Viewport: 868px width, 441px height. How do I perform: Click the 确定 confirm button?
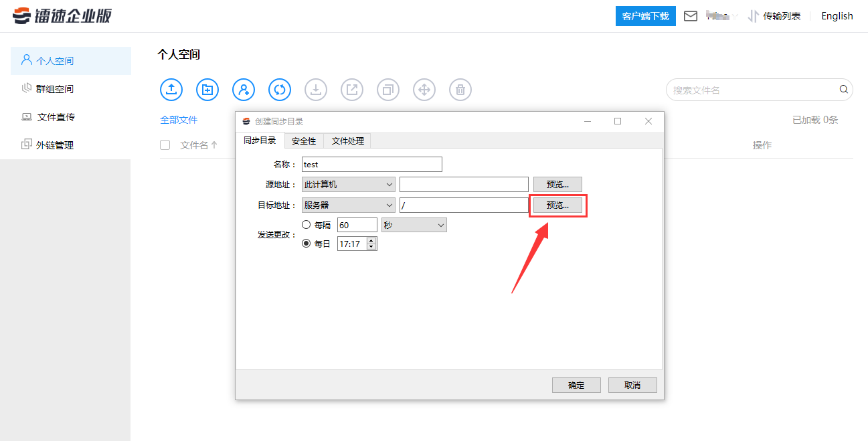coord(576,385)
